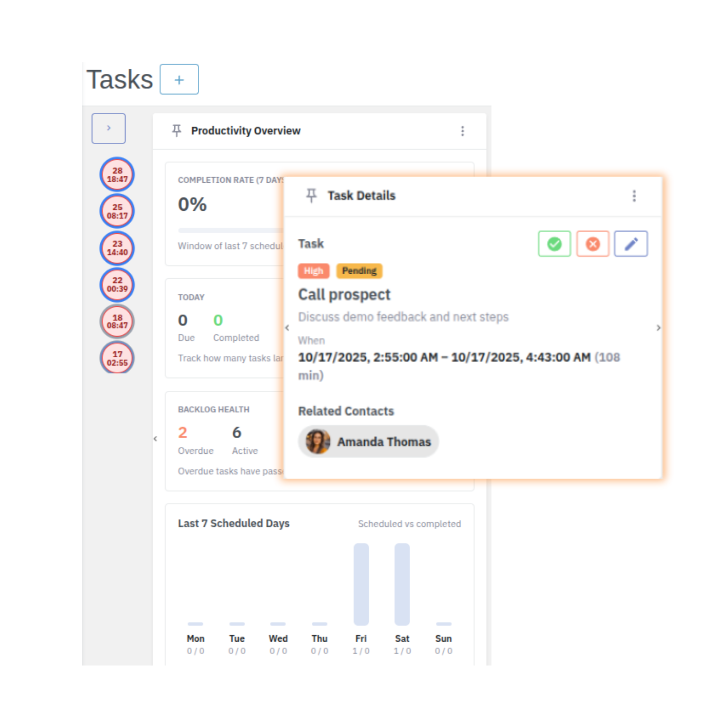The image size is (728, 728).
Task: Toggle the Pending status badge
Action: [359, 271]
